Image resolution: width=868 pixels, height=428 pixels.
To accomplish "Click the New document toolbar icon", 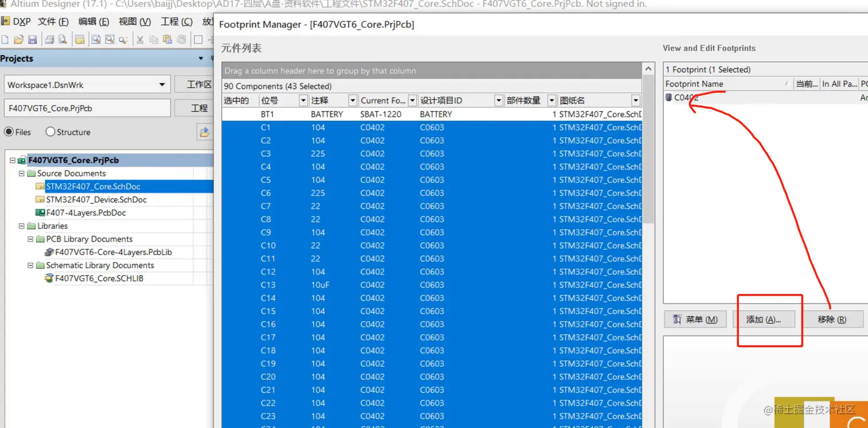I will [x=5, y=40].
